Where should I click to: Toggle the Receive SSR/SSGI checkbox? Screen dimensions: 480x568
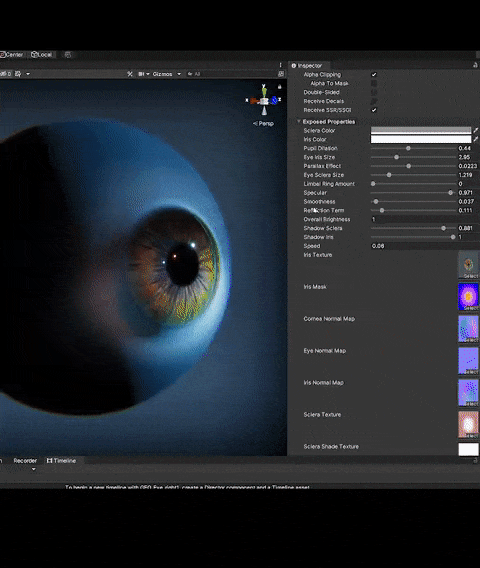374,110
